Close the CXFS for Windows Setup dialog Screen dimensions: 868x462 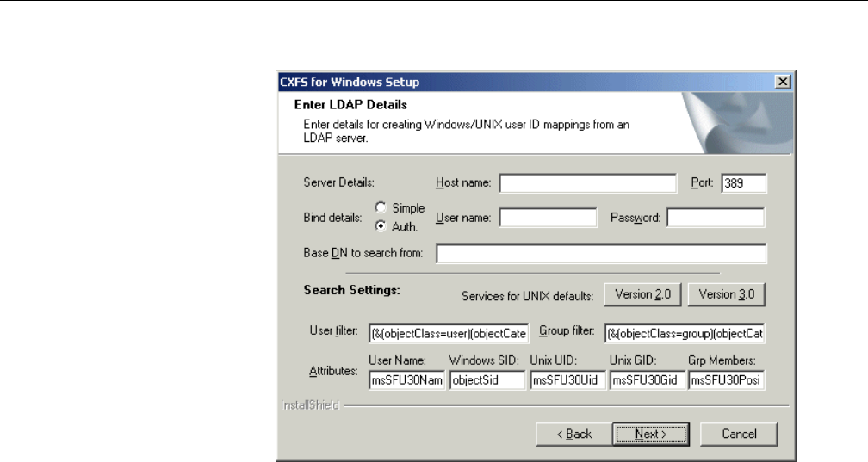[783, 82]
